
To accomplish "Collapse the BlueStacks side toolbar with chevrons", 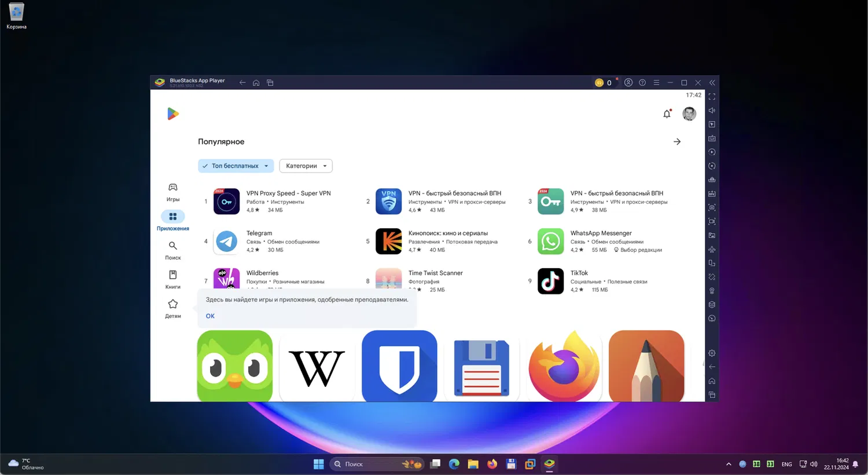I will (x=712, y=83).
